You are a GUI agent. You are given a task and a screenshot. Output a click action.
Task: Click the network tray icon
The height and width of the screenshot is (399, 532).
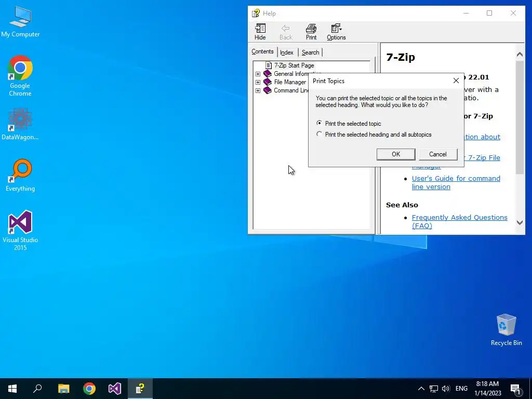(434, 389)
